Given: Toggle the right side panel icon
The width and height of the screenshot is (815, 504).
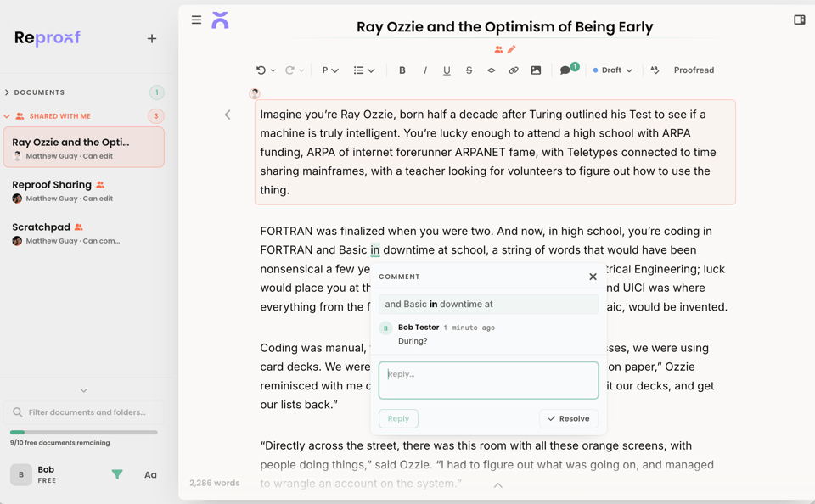Looking at the screenshot, I should (x=800, y=20).
